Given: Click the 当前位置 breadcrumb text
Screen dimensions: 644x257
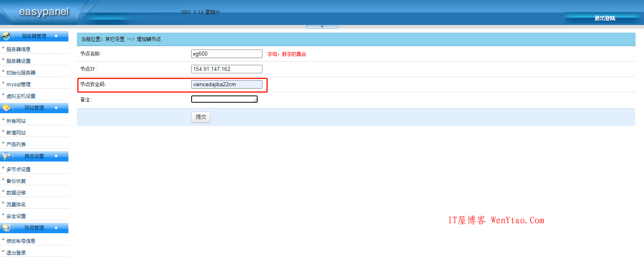Looking at the screenshot, I should click(121, 39).
